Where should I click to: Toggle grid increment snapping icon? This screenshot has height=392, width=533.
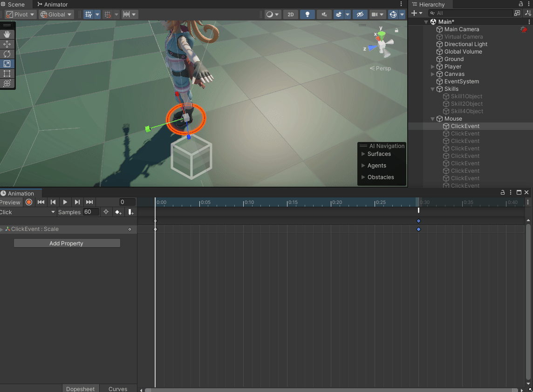(x=108, y=14)
